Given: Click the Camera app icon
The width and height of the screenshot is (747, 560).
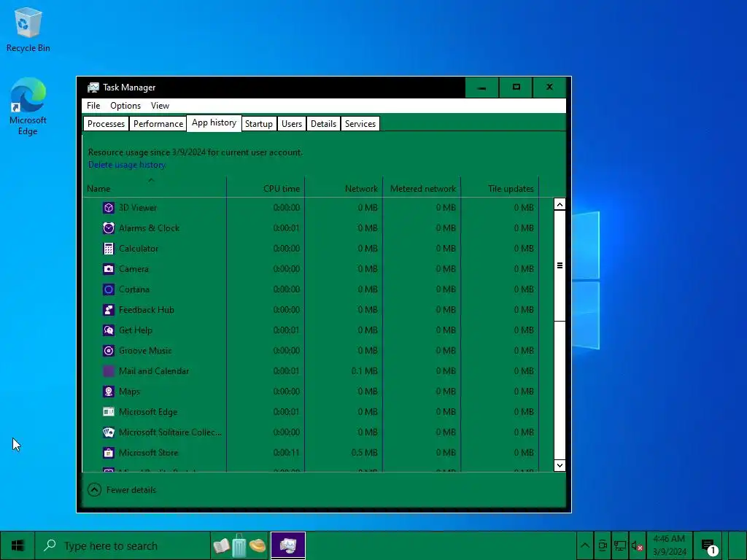Looking at the screenshot, I should click(109, 269).
